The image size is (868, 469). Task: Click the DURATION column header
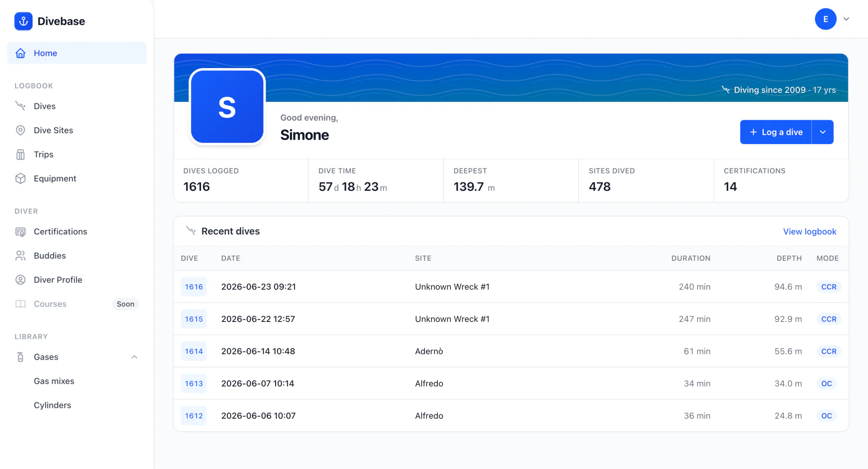690,258
